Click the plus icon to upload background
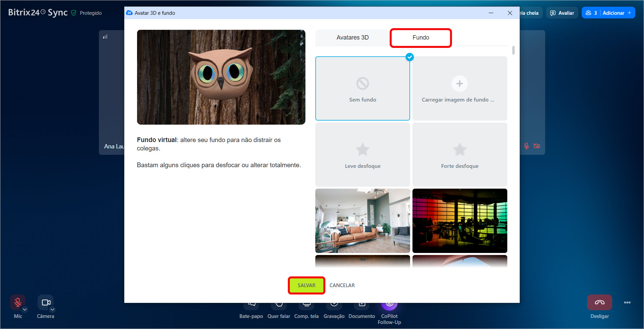This screenshot has height=329, width=644. [459, 84]
